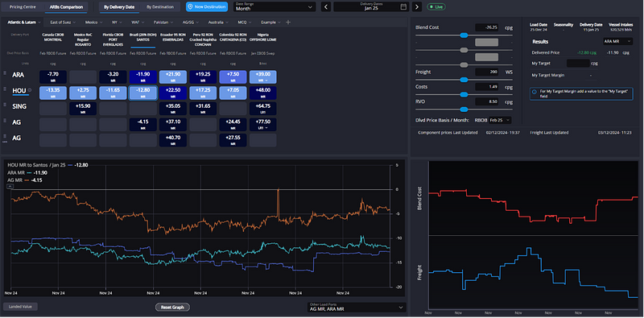Switch to the Pricing Centre tab
The image size is (644, 318).
pos(23,7)
